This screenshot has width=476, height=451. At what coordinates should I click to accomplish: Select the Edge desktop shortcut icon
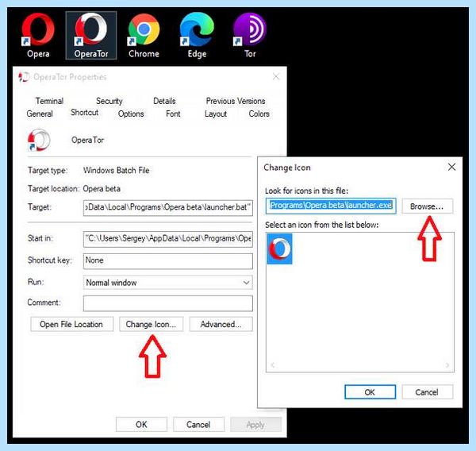pyautogui.click(x=197, y=35)
